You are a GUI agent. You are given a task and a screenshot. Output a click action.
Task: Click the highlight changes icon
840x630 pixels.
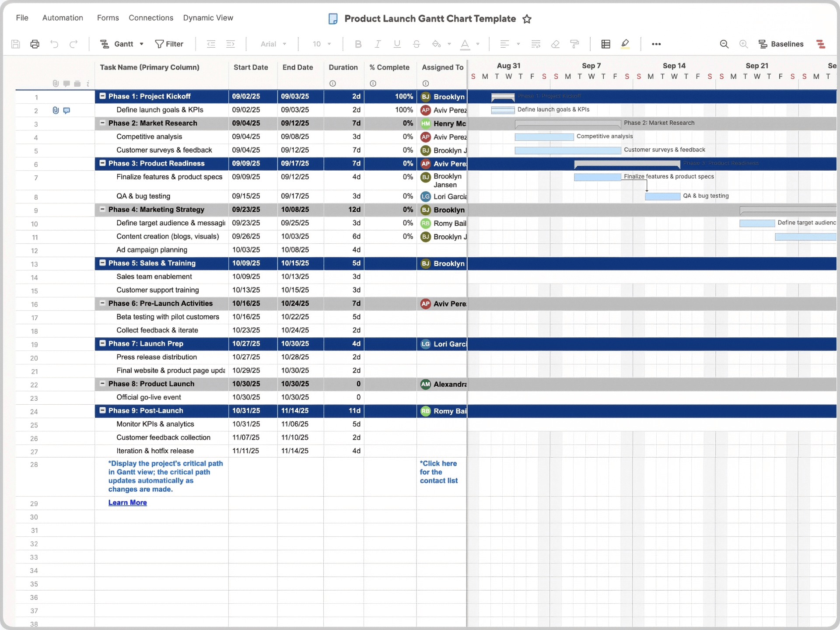click(626, 44)
